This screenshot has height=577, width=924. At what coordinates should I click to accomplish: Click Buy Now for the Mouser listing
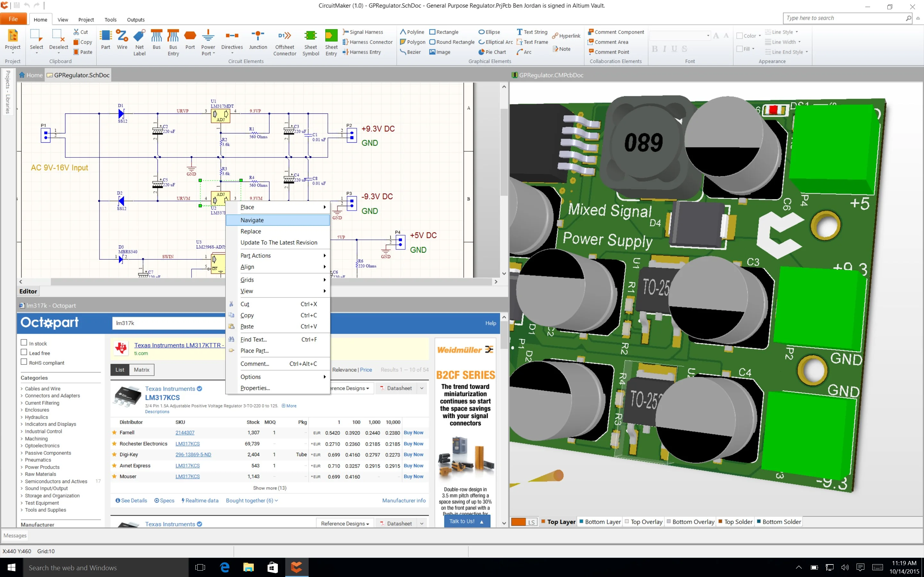click(414, 476)
